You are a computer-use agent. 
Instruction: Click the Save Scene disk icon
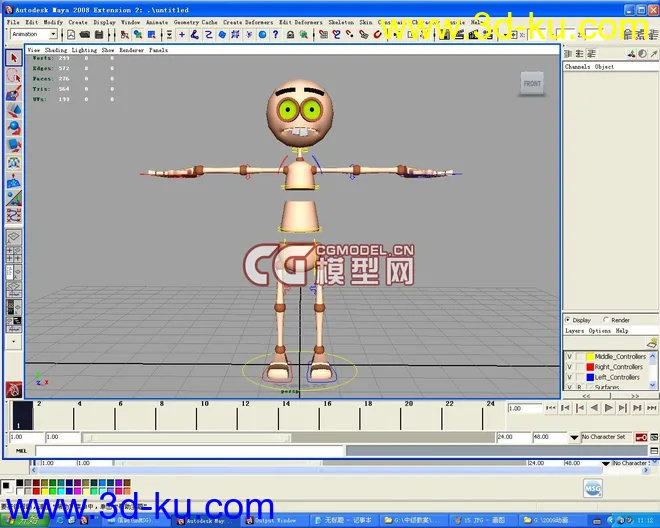[99, 35]
